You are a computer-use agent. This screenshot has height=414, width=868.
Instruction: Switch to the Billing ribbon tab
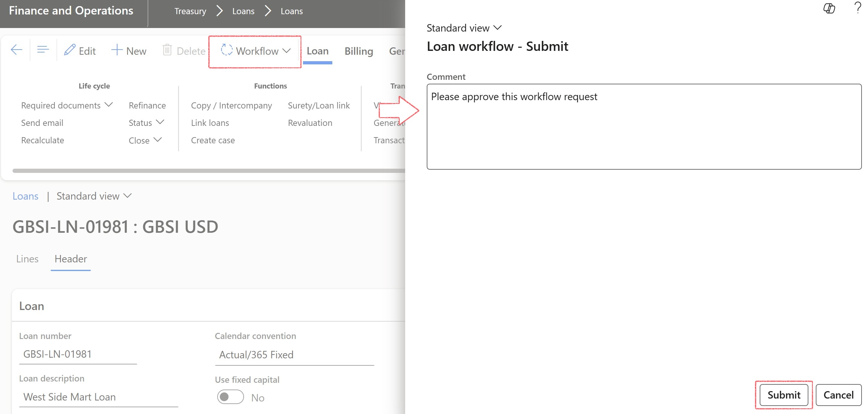pos(358,51)
